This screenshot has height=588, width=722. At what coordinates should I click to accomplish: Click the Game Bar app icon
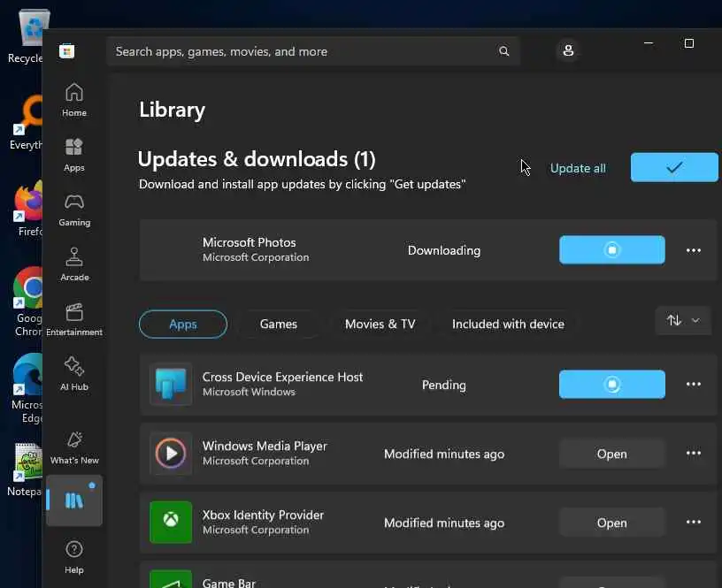[x=171, y=579]
